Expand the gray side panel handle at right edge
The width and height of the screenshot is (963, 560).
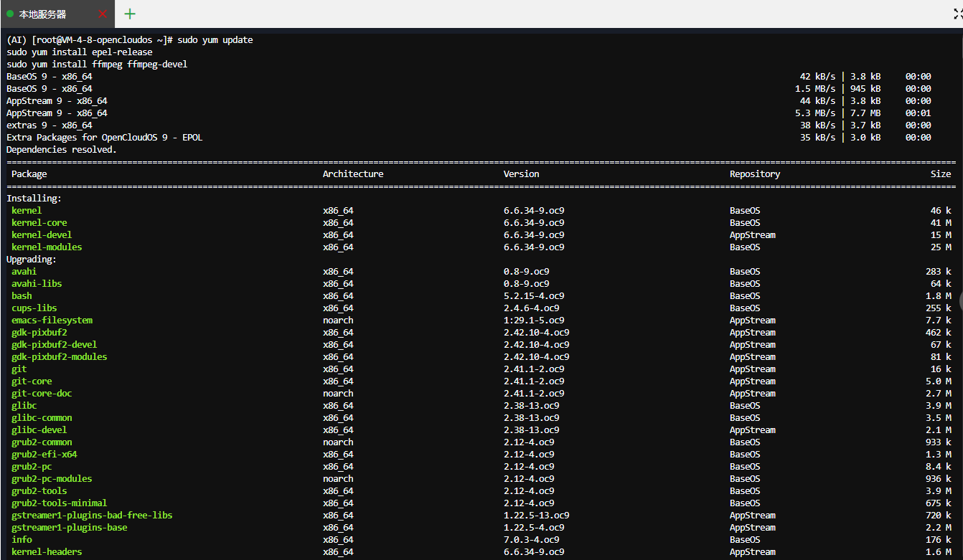tap(959, 300)
